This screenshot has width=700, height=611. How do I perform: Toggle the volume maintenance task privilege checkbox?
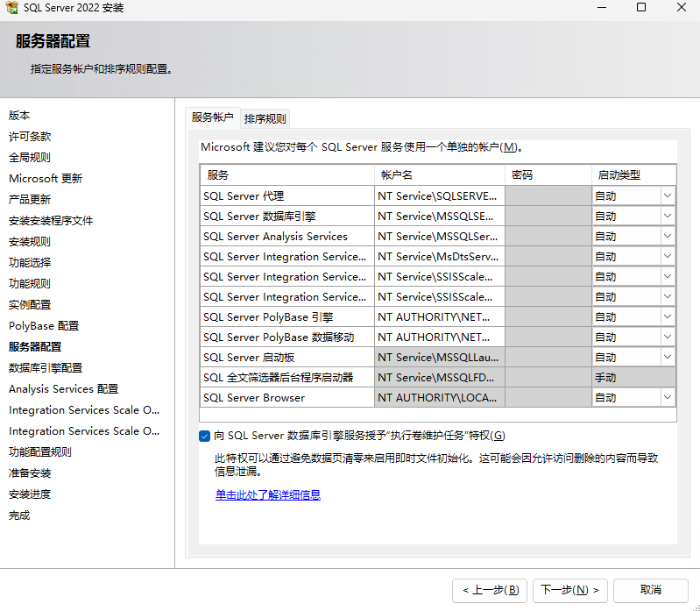coord(204,436)
